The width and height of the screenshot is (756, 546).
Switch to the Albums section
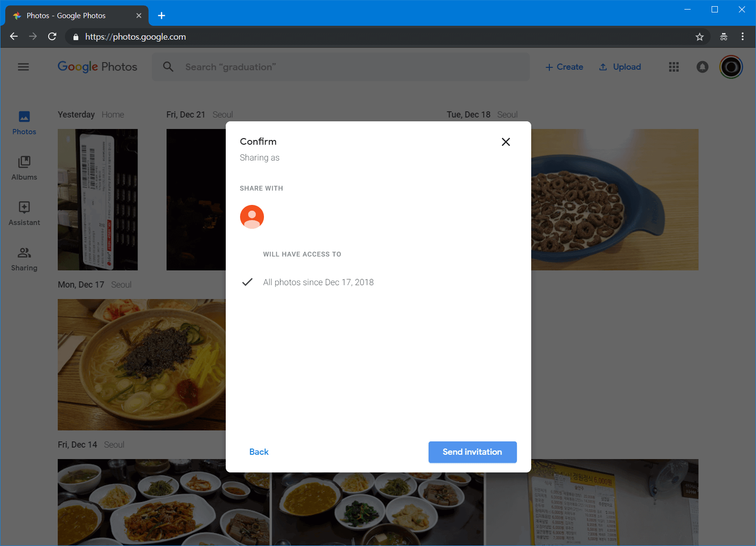point(24,168)
